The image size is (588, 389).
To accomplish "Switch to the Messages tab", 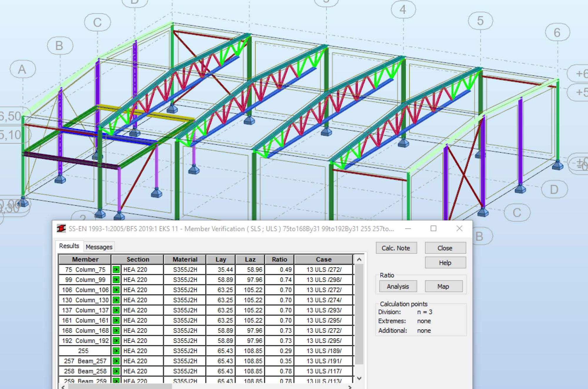I will (99, 247).
